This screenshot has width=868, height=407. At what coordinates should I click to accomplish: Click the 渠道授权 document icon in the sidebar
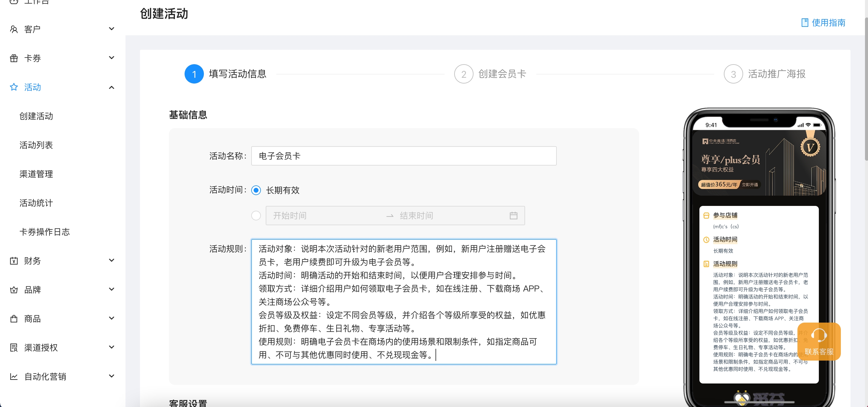pos(14,347)
